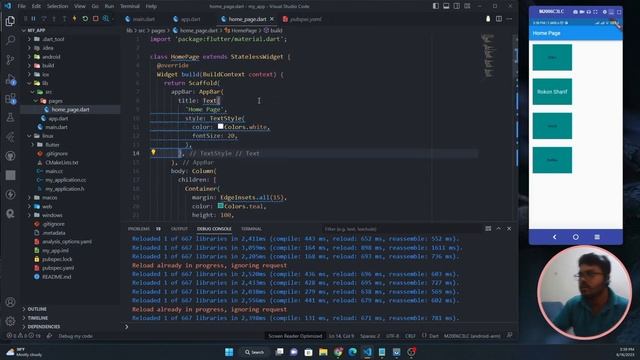Close the home_page.dart tab
The width and height of the screenshot is (640, 360).
point(272,19)
